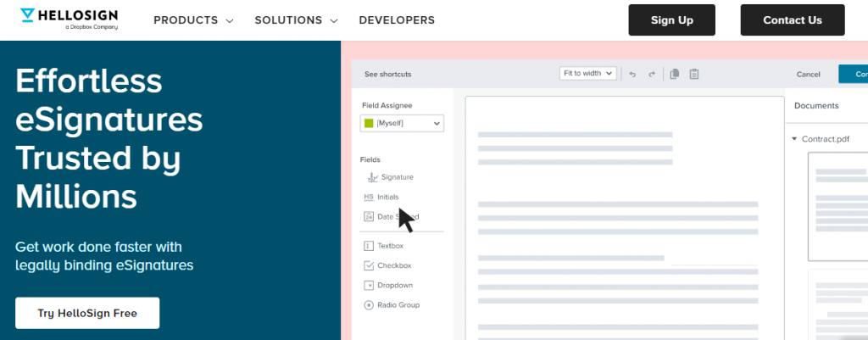Click the Dropdown field label
Viewport: 868px width, 340px height.
tap(395, 285)
